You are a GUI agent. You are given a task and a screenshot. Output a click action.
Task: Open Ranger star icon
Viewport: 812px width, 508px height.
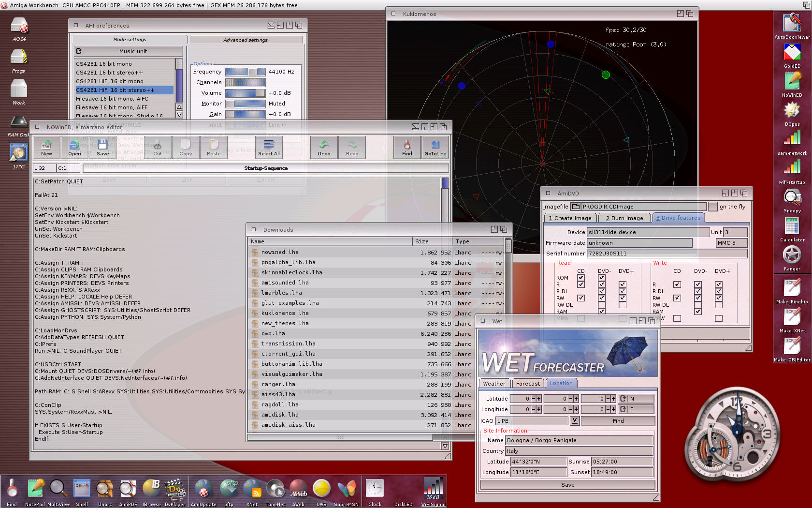(792, 258)
